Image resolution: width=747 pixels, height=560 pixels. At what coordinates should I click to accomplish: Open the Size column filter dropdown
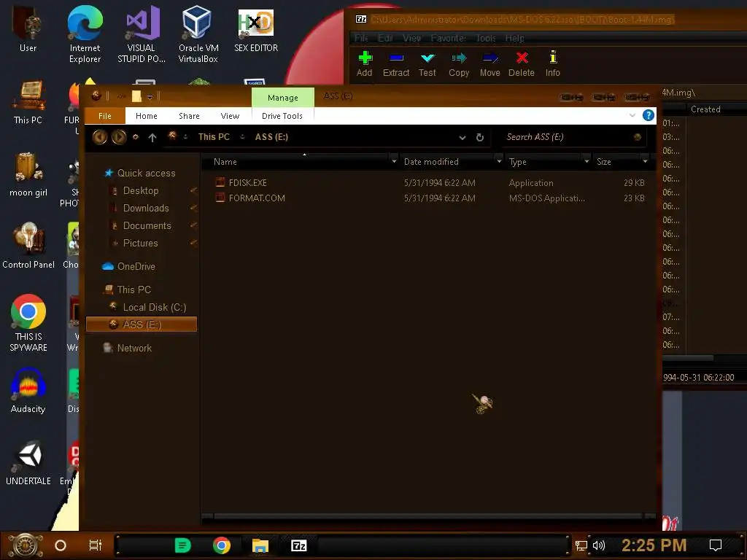tap(645, 162)
